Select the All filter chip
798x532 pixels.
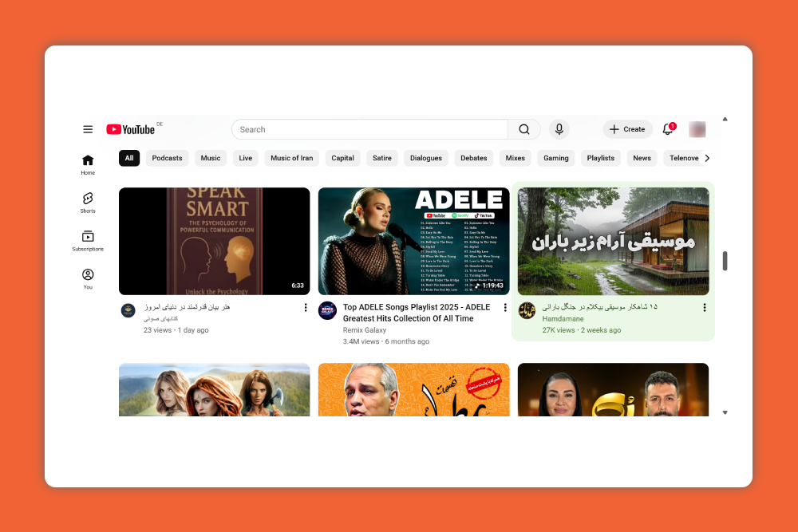[x=129, y=158]
